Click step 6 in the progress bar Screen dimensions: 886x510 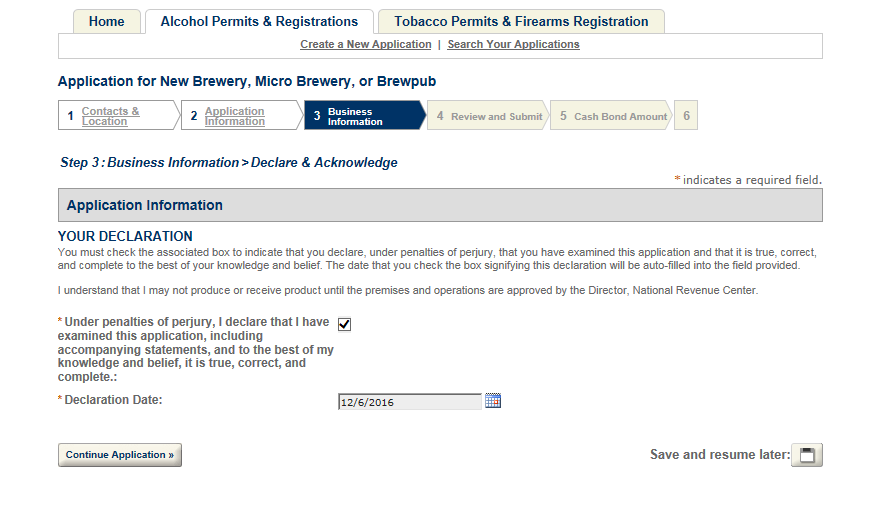click(x=686, y=116)
